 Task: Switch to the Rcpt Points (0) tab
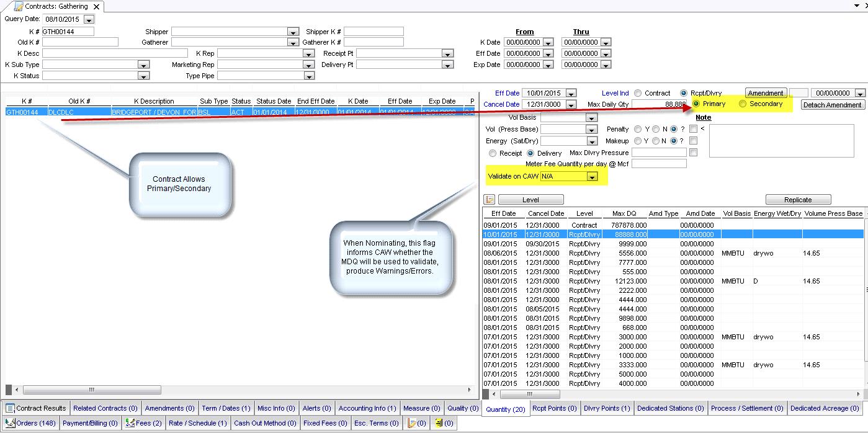coord(554,408)
